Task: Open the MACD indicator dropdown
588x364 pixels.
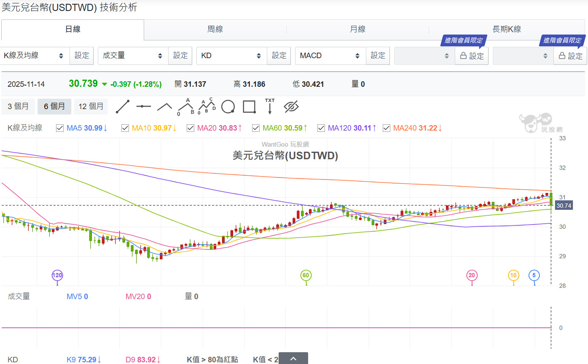Action: coord(330,55)
